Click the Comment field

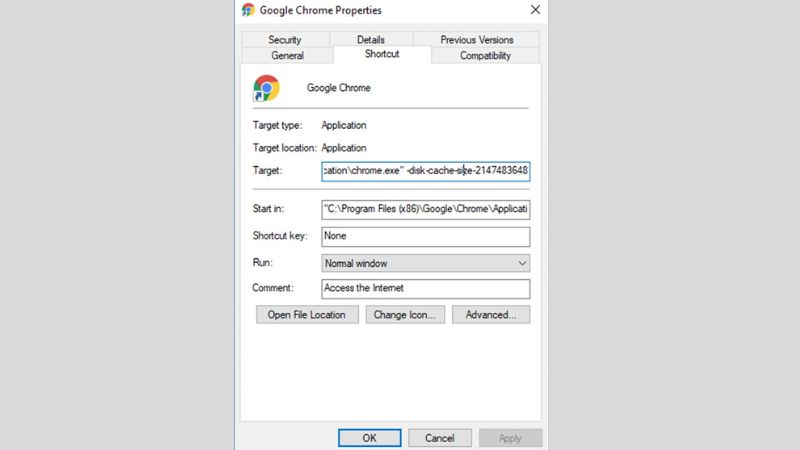click(x=426, y=288)
